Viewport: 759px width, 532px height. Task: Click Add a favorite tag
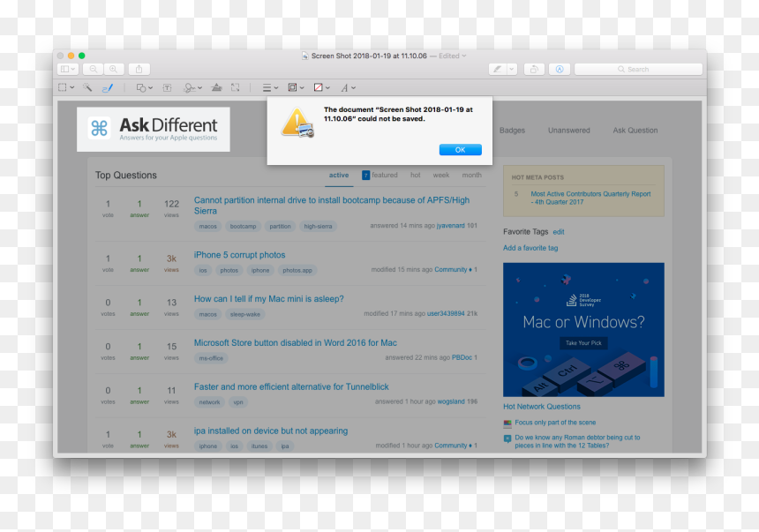point(530,248)
